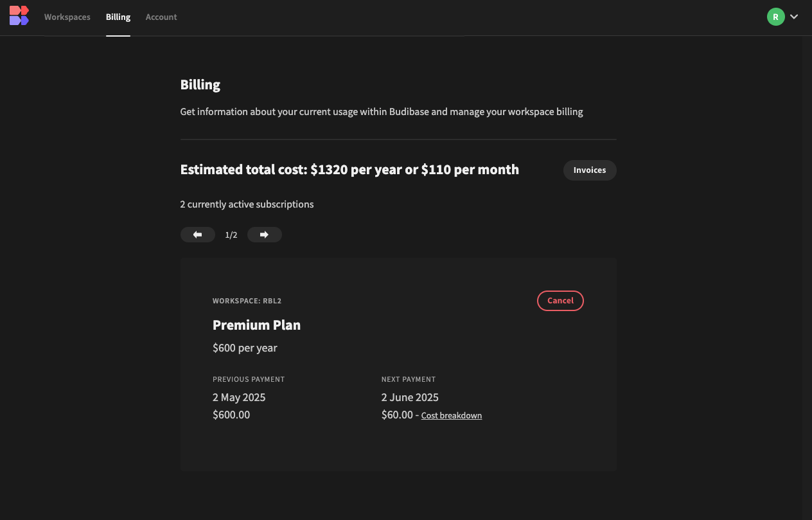Viewport: 812px width, 520px height.
Task: Expand the user menu chevron
Action: click(794, 17)
